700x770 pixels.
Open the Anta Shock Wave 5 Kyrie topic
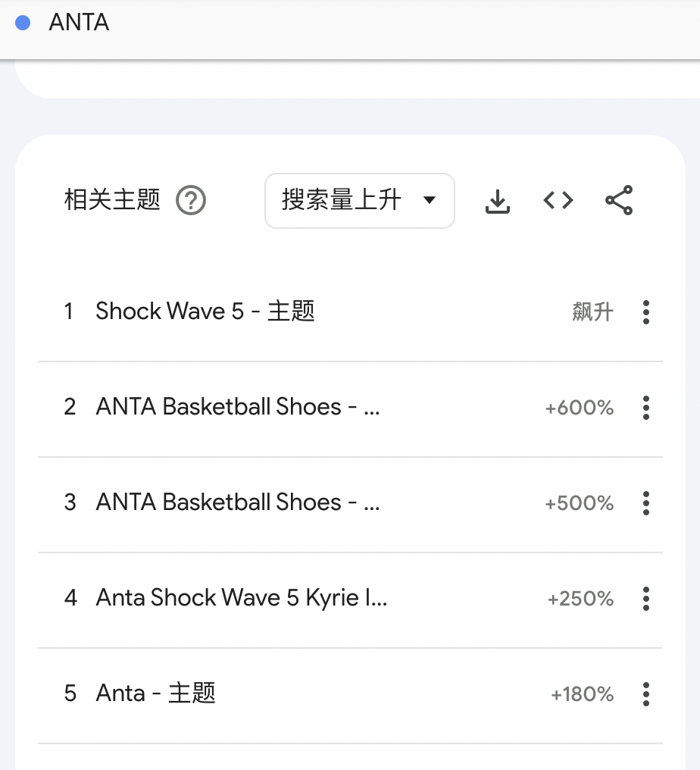point(241,598)
